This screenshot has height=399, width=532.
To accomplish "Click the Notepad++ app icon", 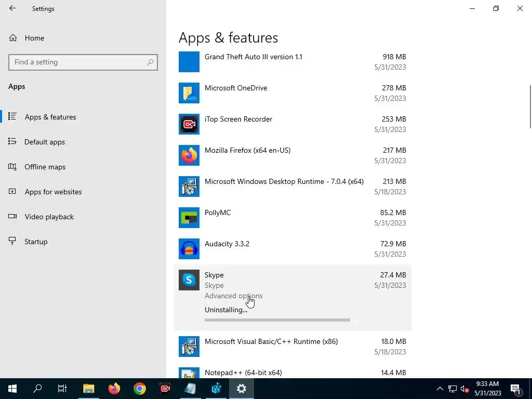I will [189, 373].
